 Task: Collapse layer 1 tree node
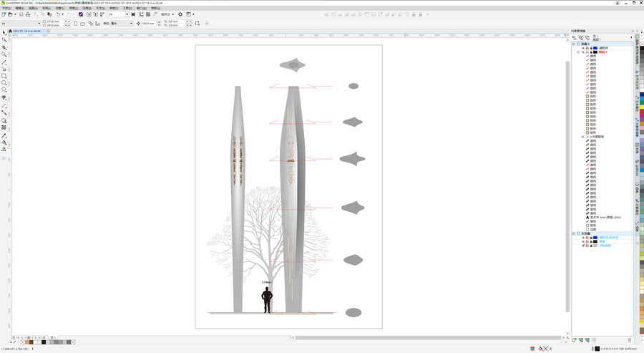pyautogui.click(x=578, y=52)
